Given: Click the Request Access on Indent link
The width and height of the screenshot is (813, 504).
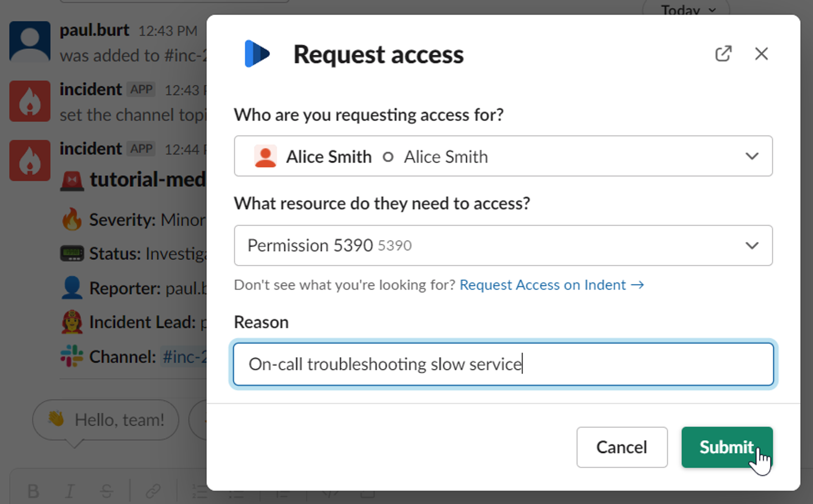Looking at the screenshot, I should [x=551, y=285].
